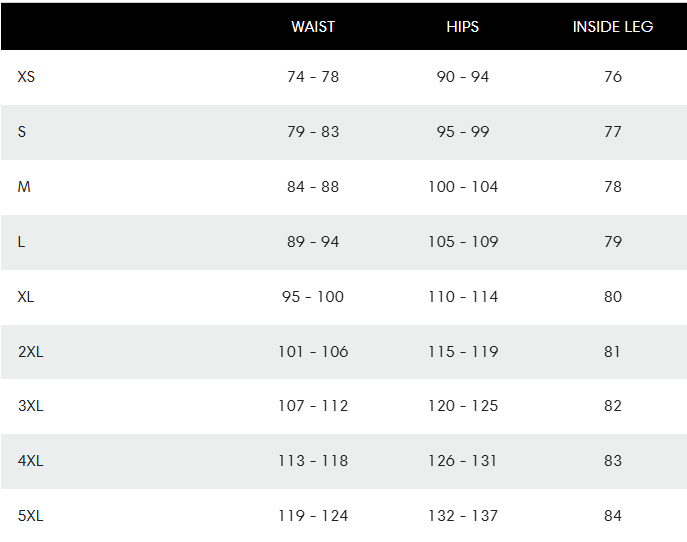Select the XS size row label
687x542 pixels.
[x=26, y=77]
